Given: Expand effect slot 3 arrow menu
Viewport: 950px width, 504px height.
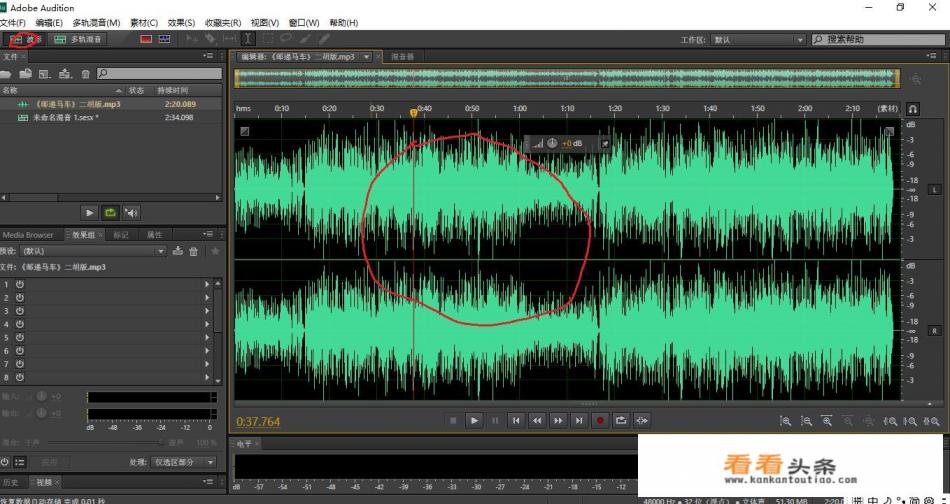Looking at the screenshot, I should 207,311.
